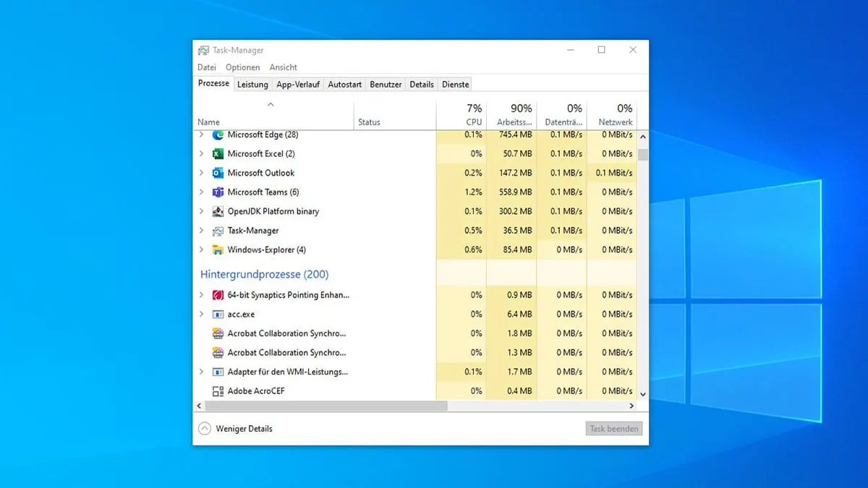Open the Optionen menu
This screenshot has height=488, width=868.
pos(242,67)
